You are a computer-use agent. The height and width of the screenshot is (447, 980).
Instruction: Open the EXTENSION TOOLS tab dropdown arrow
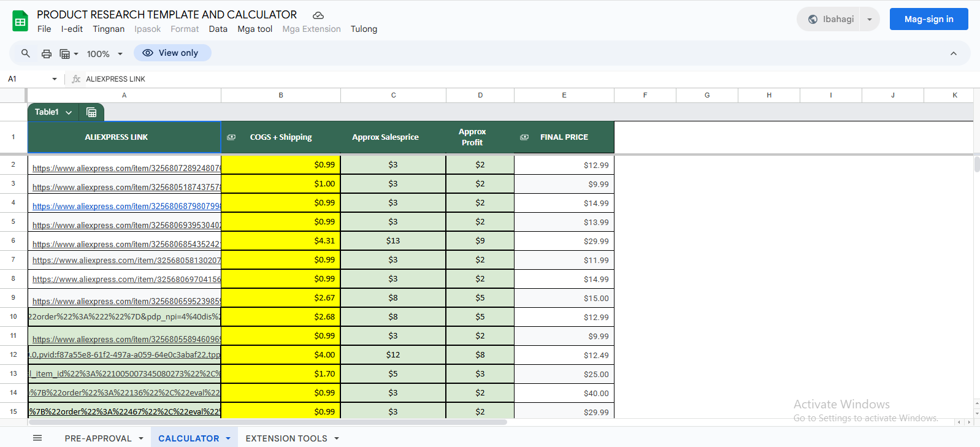pos(337,438)
